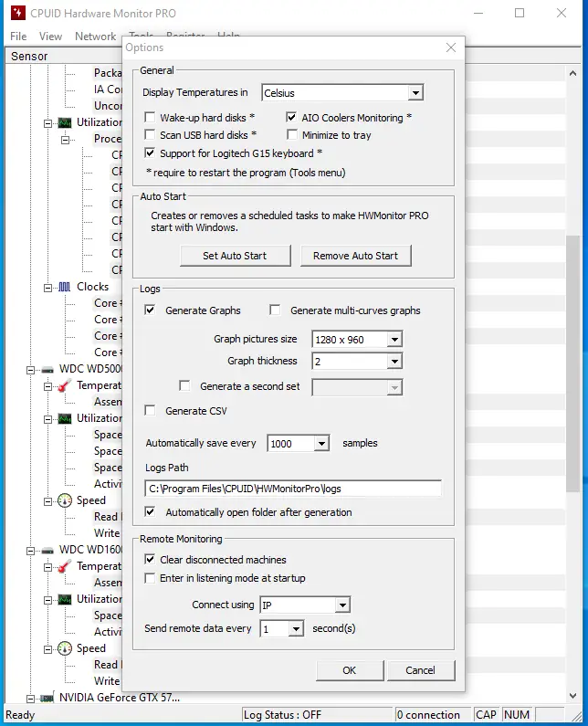The width and height of the screenshot is (588, 726).
Task: Enable Scan USB hard disks option
Action: coord(150,134)
